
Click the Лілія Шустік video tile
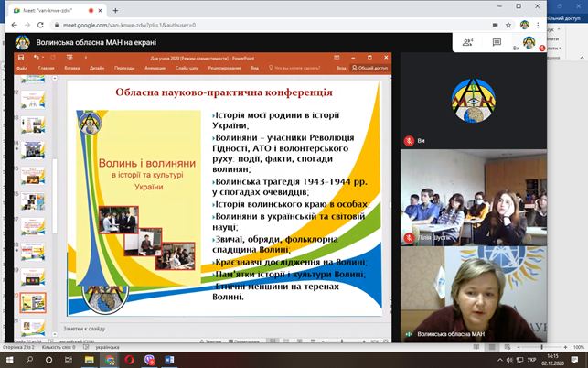pos(462,195)
